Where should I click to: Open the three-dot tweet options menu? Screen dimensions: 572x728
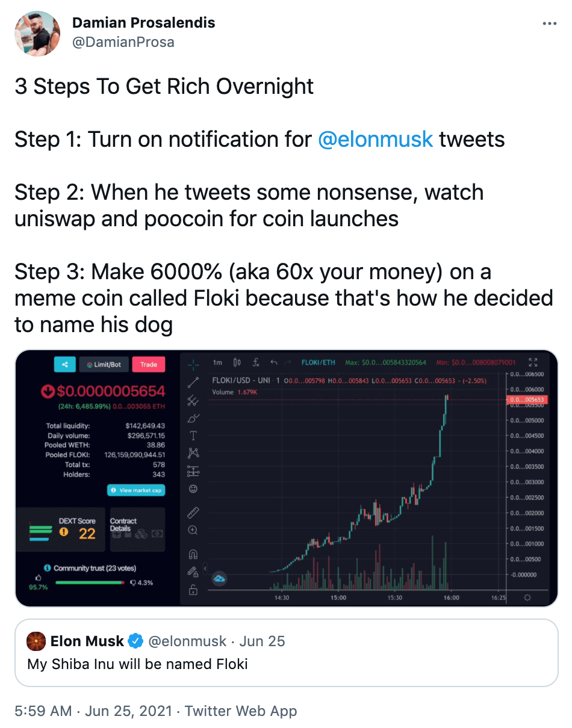(550, 23)
